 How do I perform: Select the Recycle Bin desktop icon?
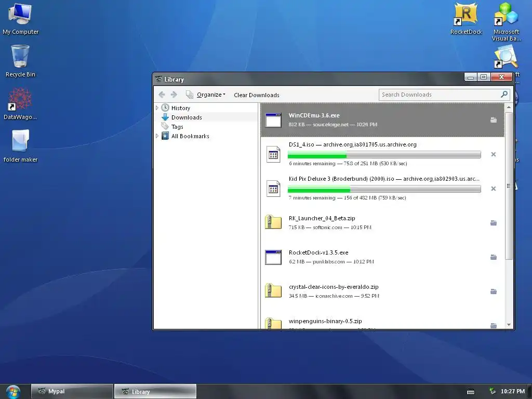(20, 61)
